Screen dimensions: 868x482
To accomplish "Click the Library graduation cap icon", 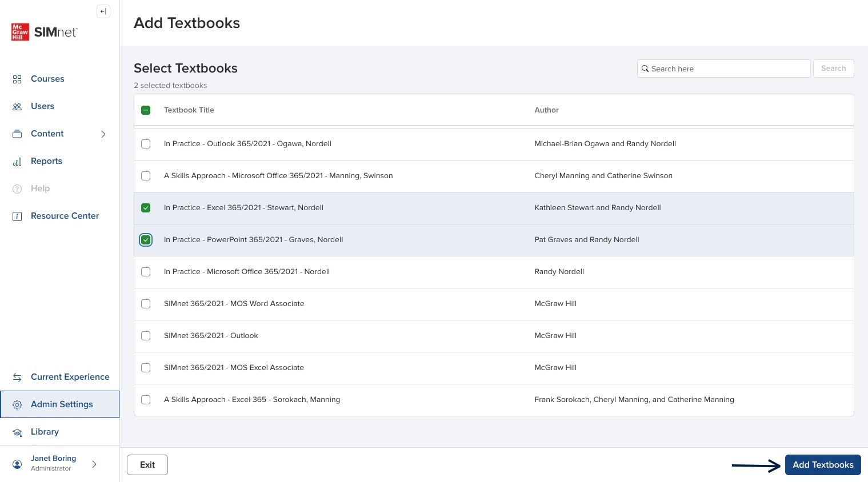I will click(17, 432).
